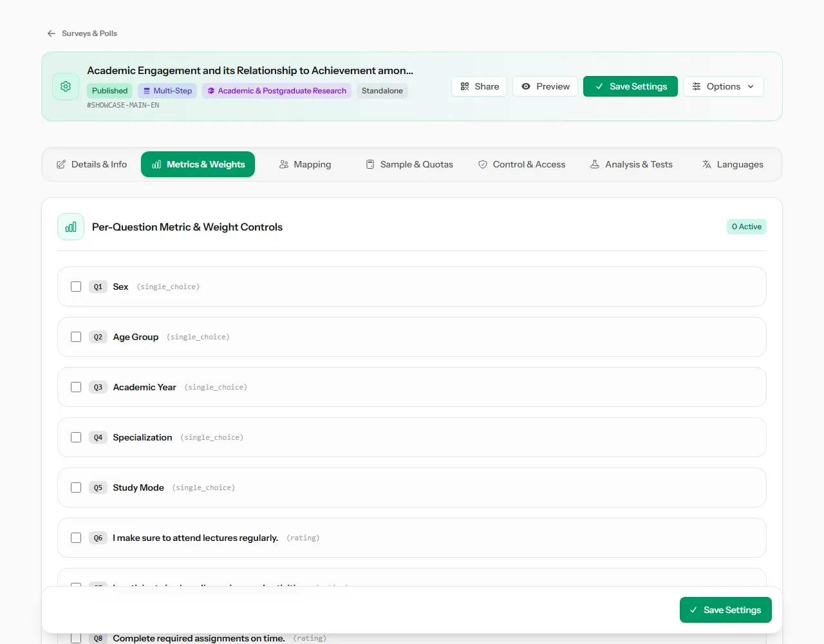Screen dimensions: 824x644
Task: Click the bar chart icon beside Per-Question Metric heading
Action: tap(71, 227)
